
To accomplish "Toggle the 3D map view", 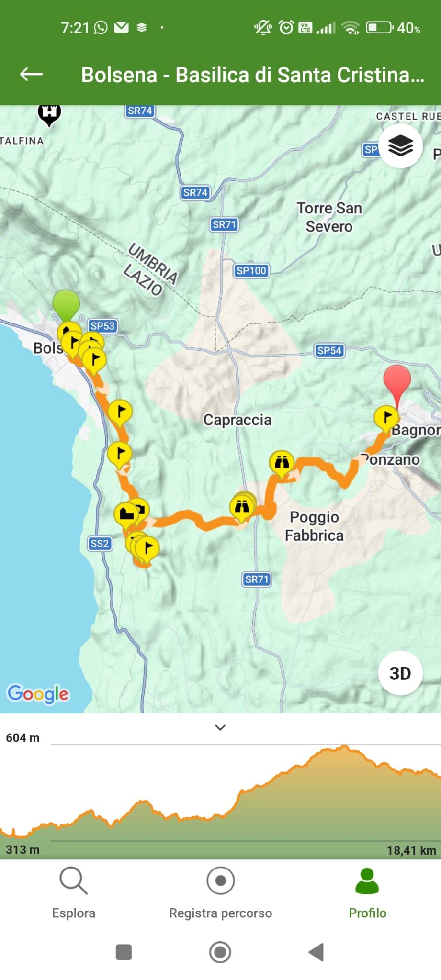I will [x=400, y=673].
